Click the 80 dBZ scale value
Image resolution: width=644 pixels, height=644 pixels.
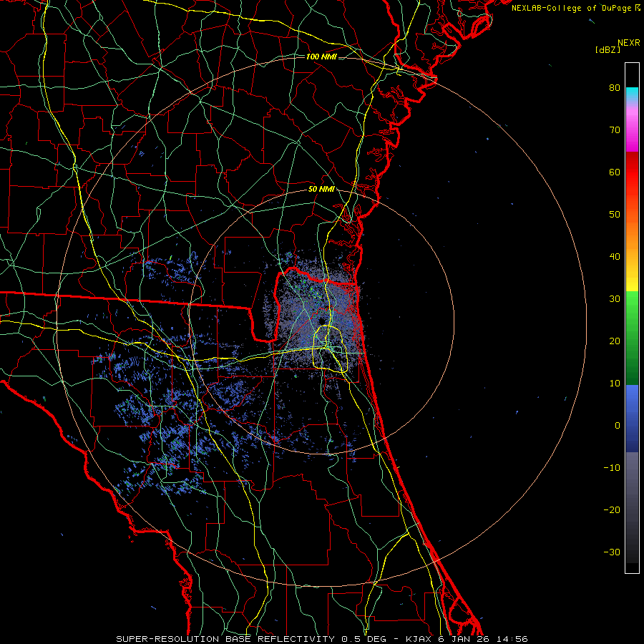(615, 88)
